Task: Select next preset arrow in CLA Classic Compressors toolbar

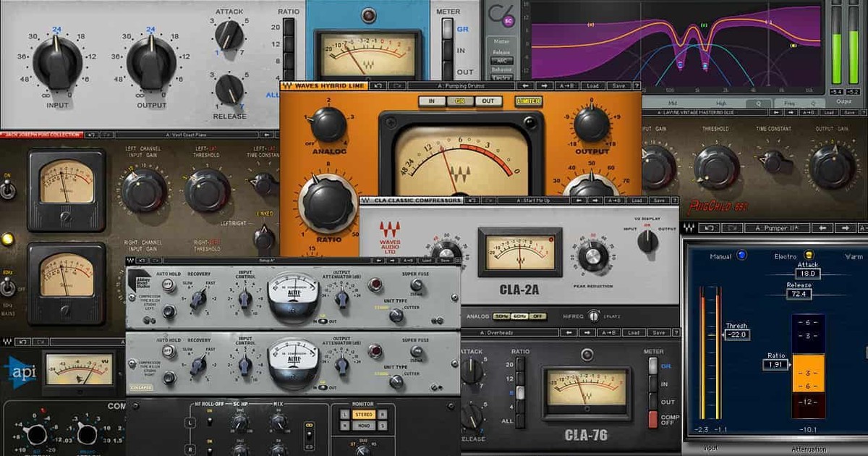Action: [597, 200]
